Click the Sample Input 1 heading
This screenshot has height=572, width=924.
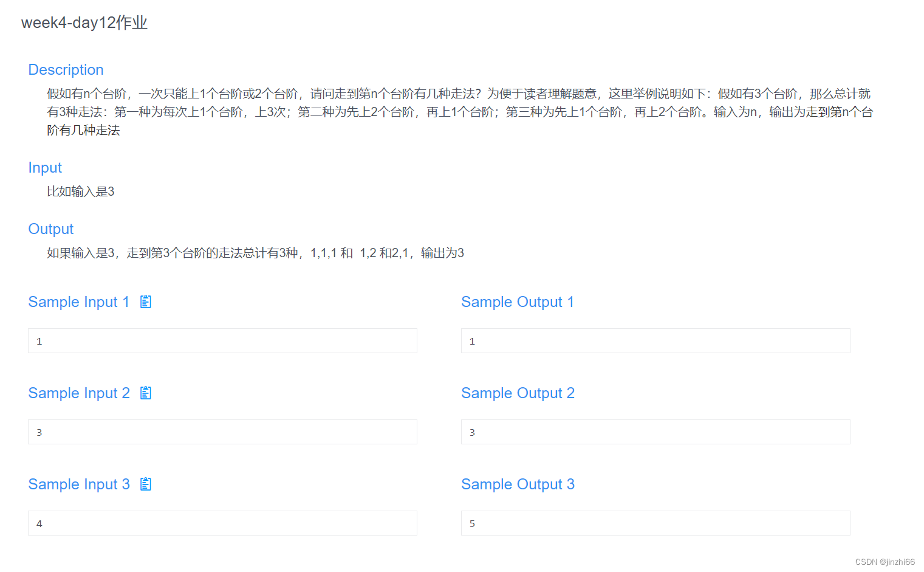[79, 302]
